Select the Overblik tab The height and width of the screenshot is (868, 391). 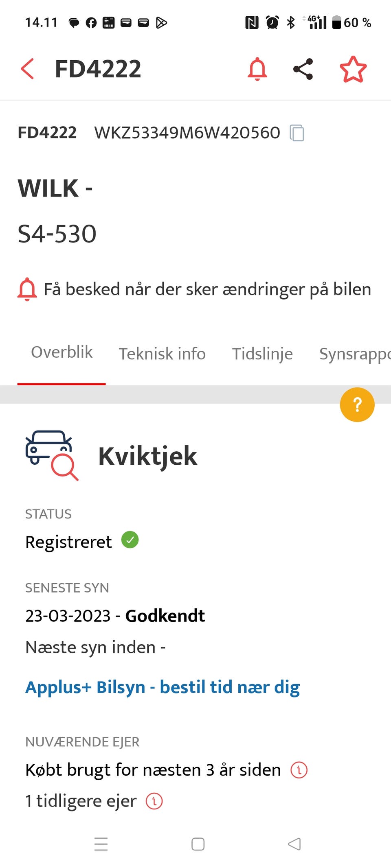[62, 352]
